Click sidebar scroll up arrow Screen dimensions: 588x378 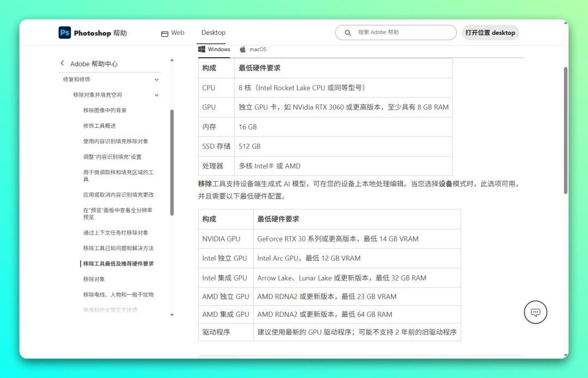click(172, 60)
